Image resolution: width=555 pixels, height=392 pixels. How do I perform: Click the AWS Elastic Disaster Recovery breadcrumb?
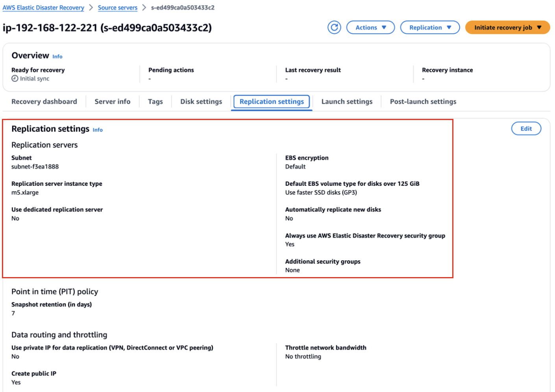click(43, 7)
